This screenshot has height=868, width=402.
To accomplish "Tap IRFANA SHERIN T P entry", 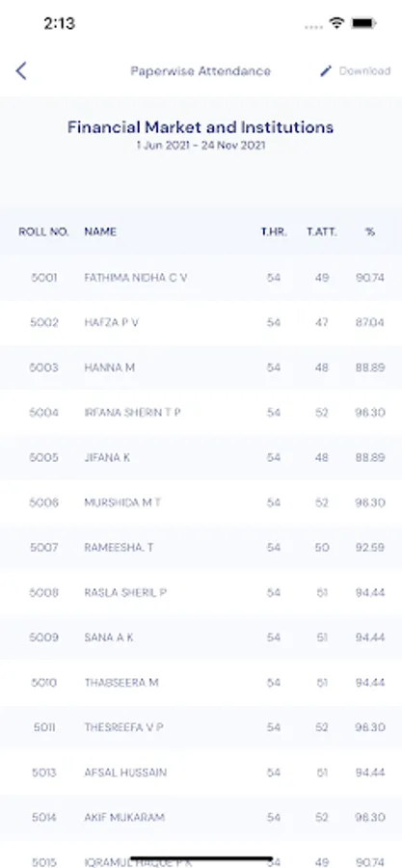I will tap(201, 413).
